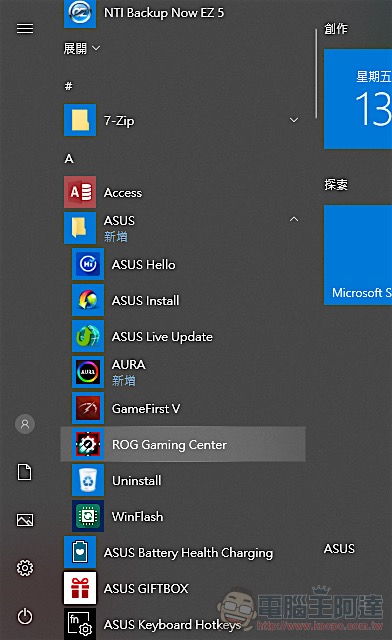
Task: Click the Uninstall recycle bin icon
Action: coord(88,480)
